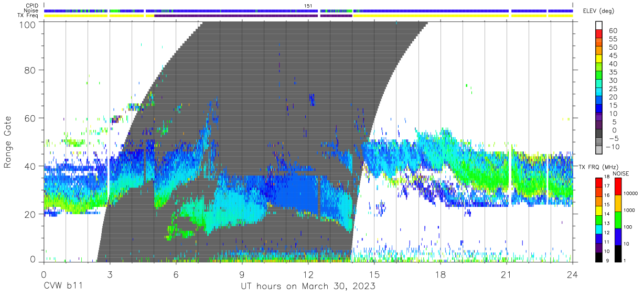Click the 100 tick label on Range Gate axis

(27, 24)
